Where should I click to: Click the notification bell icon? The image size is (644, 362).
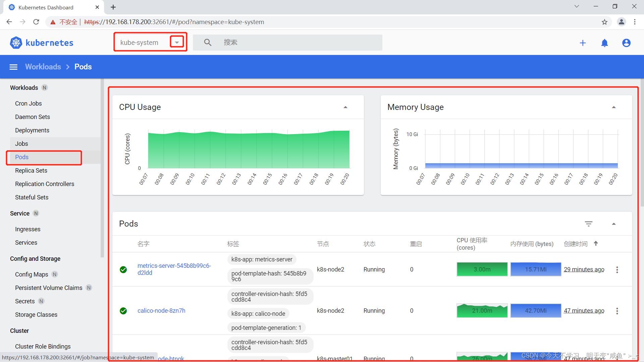605,43
